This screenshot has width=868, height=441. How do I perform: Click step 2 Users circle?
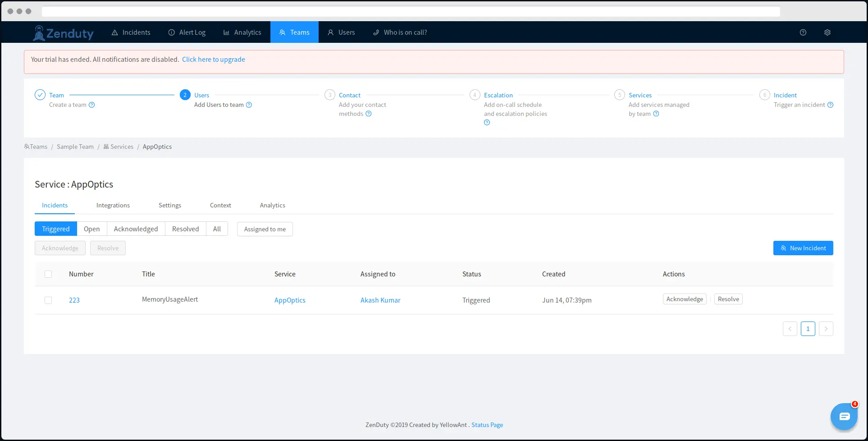185,95
